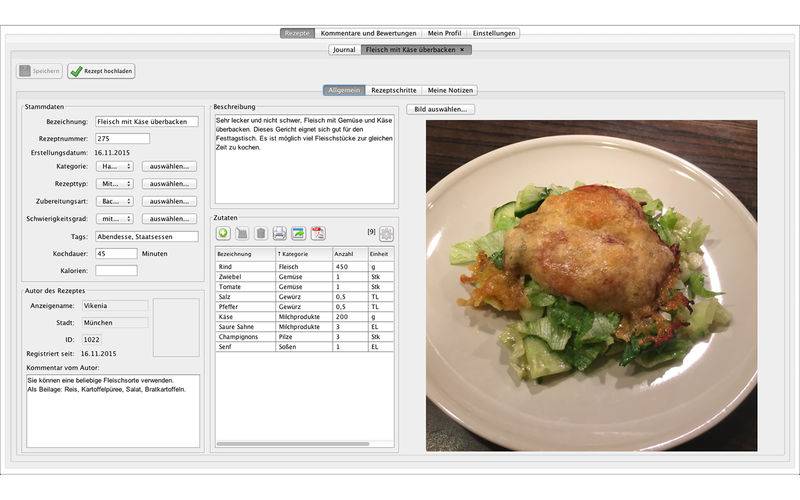Image resolution: width=800 pixels, height=500 pixels.
Task: Select the Saure Sahne ingredient row
Action: (x=305, y=327)
